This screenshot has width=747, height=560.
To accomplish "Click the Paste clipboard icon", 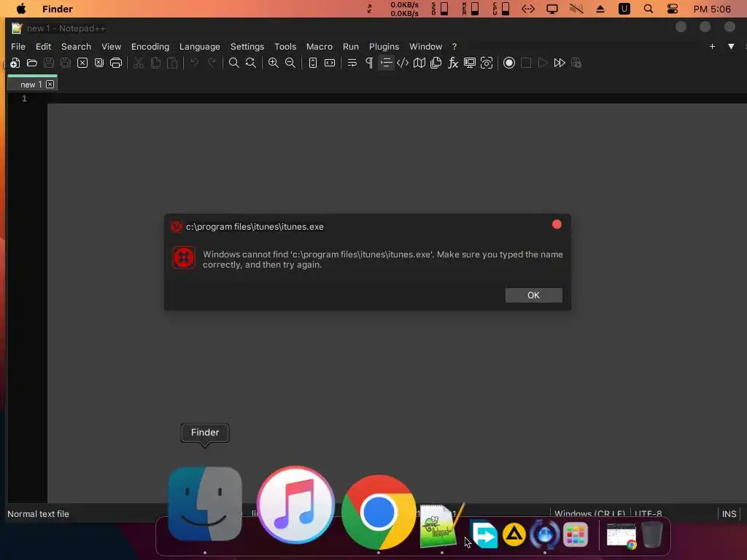I will pos(172,63).
